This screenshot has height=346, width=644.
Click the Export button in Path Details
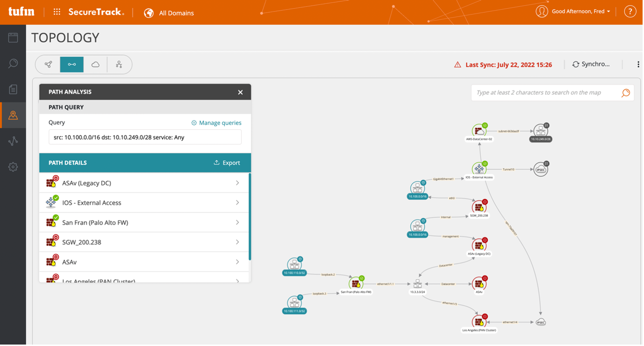click(x=227, y=163)
